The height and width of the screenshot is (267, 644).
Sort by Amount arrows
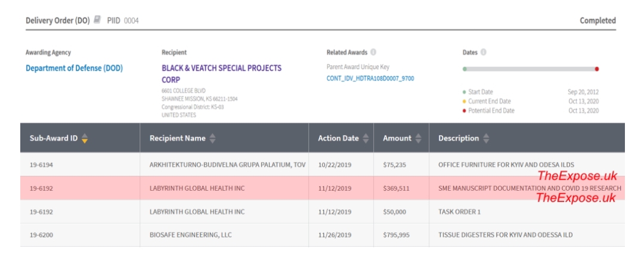[418, 138]
